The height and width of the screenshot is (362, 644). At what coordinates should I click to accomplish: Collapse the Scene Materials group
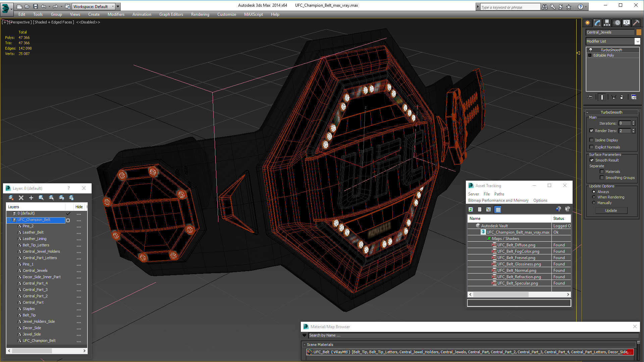(305, 345)
